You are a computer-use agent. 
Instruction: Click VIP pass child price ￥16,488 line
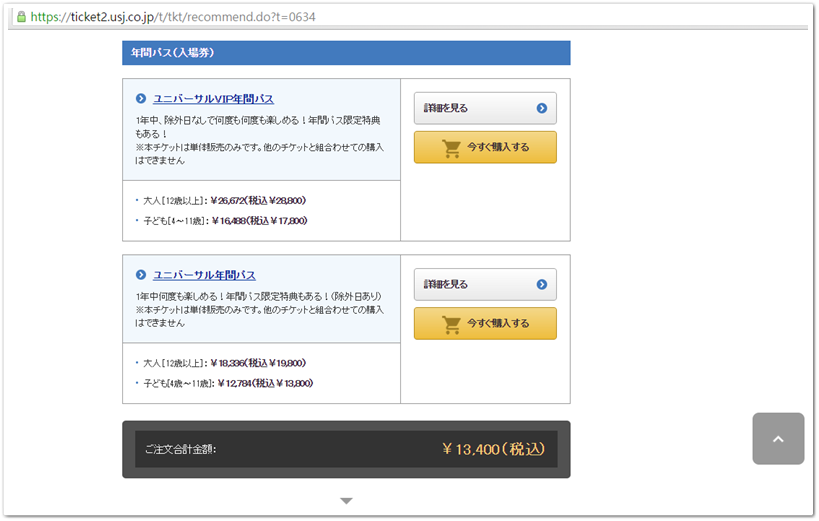(x=226, y=221)
